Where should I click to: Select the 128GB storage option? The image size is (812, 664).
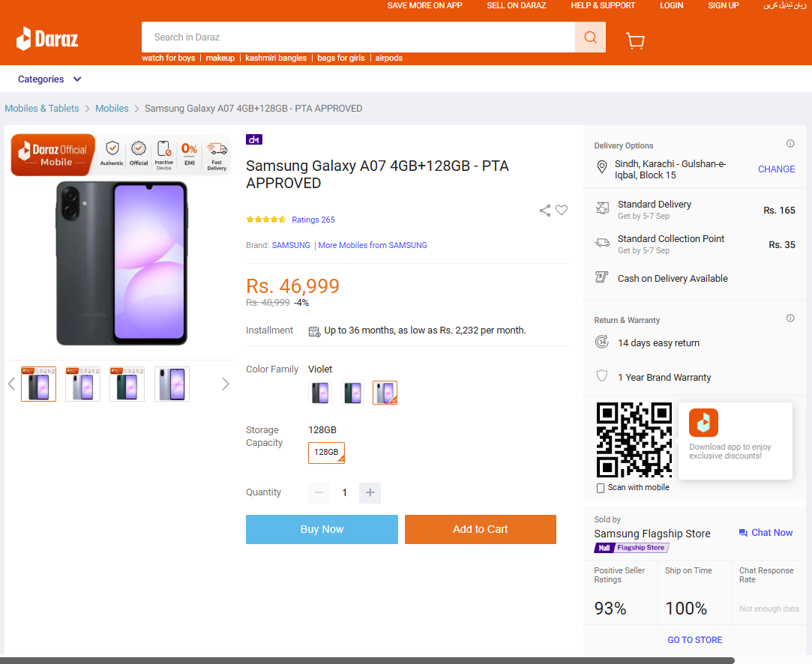pos(326,453)
